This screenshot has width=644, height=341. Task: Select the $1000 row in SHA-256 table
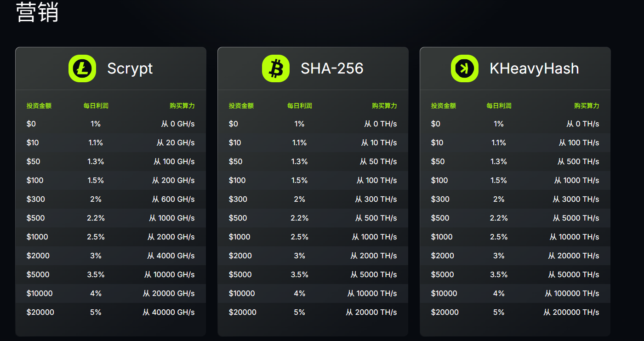pos(313,237)
